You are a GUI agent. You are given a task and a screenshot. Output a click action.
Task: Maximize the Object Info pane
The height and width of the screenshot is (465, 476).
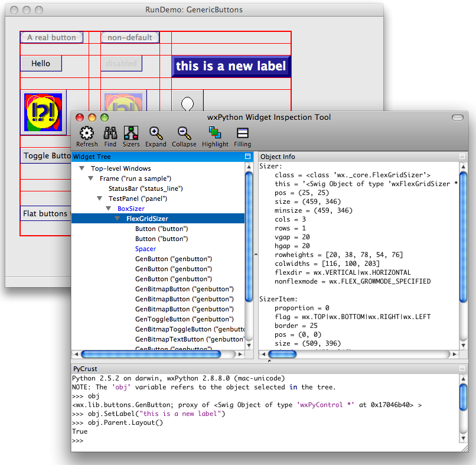pos(462,157)
